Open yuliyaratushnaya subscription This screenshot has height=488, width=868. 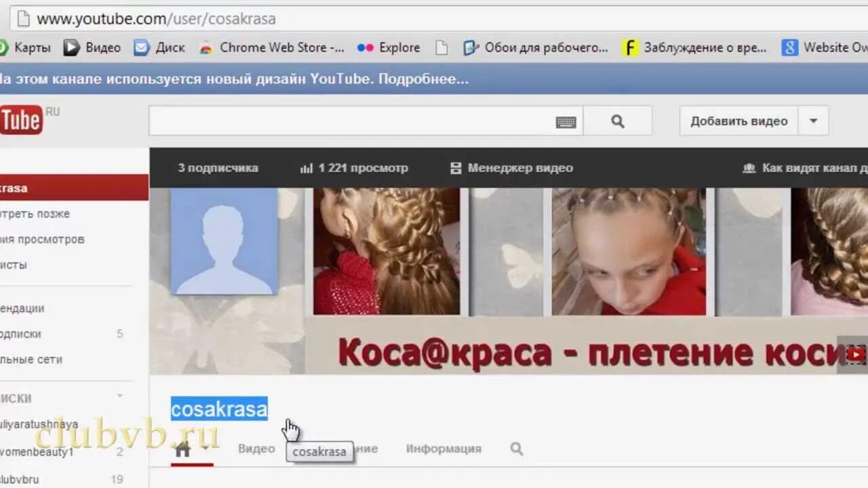click(39, 424)
